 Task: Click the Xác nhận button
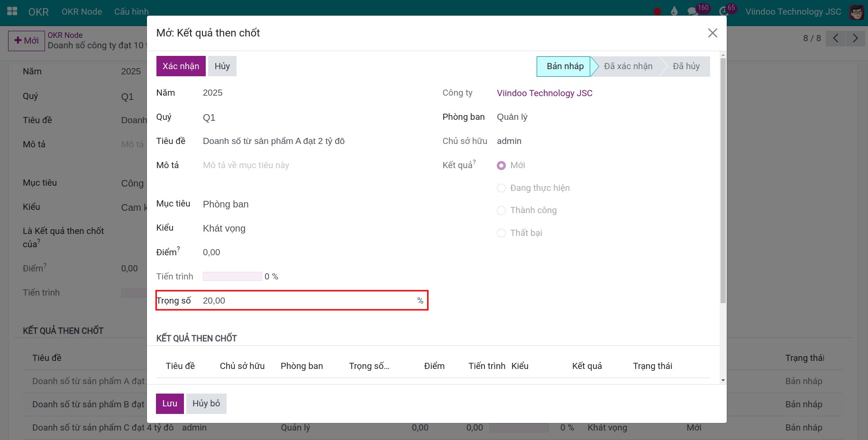coord(181,66)
